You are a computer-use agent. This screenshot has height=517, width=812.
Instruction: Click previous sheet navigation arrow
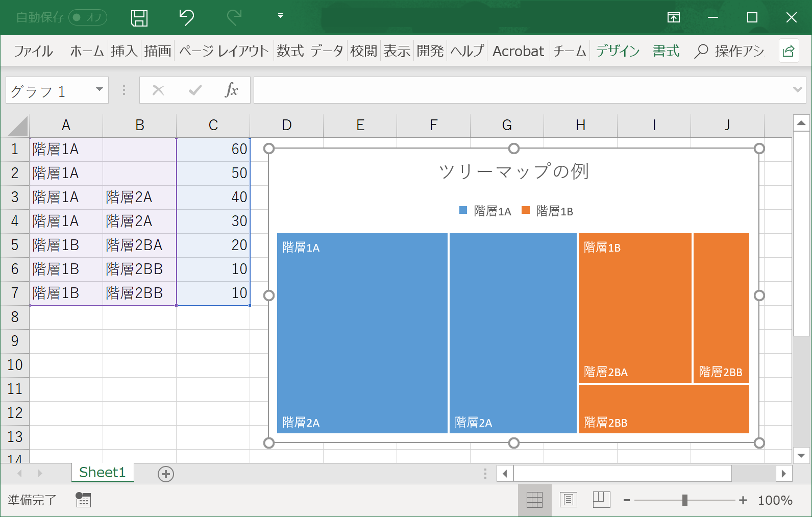(20, 474)
